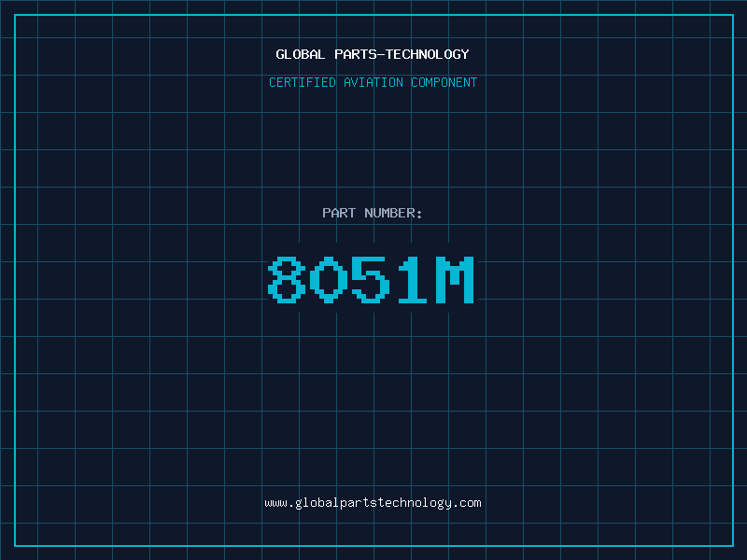Click the GLOBAL PARTS-TECHNOLOGY heading
Image resolution: width=747 pixels, height=560 pixels.
(x=373, y=54)
